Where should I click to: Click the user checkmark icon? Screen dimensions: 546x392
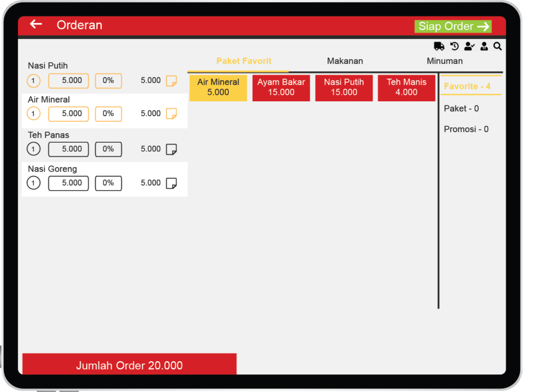pyautogui.click(x=469, y=46)
